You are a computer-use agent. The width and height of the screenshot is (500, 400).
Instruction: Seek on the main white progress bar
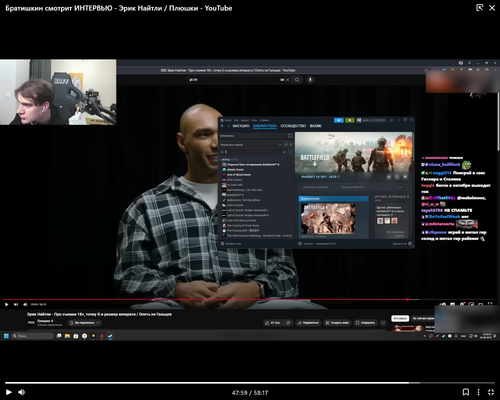tap(250, 383)
